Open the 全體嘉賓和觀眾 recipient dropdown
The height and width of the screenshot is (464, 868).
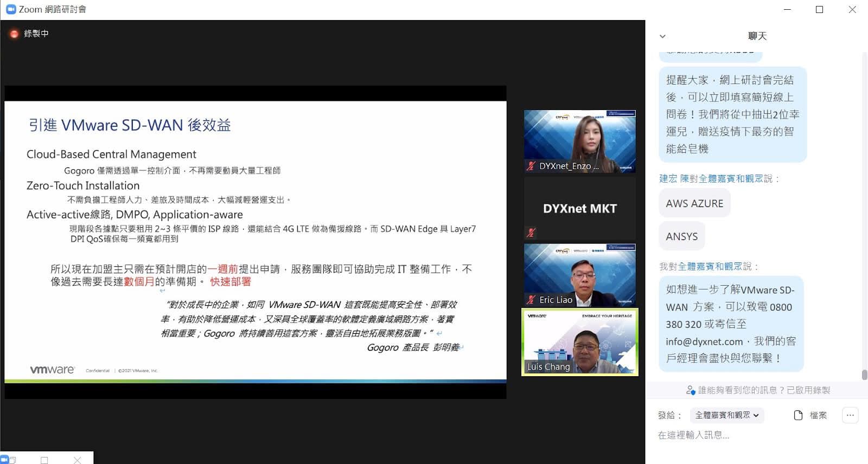click(727, 415)
